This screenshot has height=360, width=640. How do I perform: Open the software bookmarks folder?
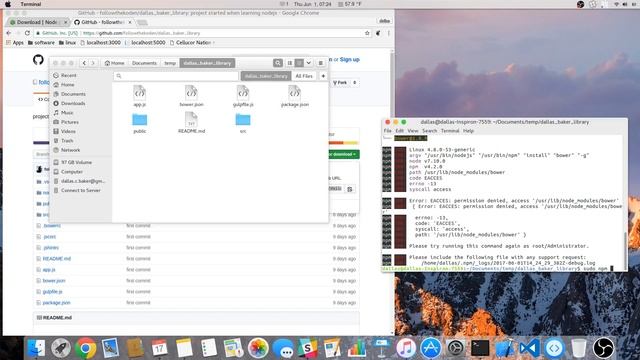(41, 42)
